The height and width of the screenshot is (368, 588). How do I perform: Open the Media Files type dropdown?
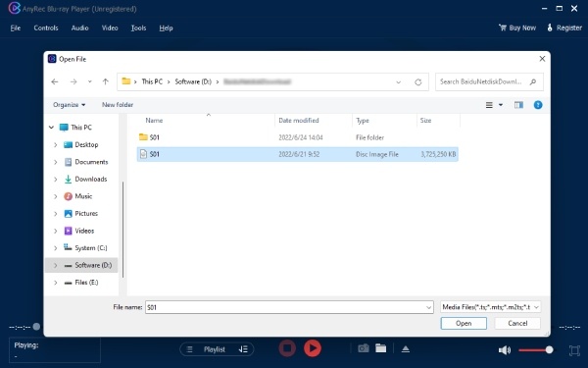click(x=490, y=307)
